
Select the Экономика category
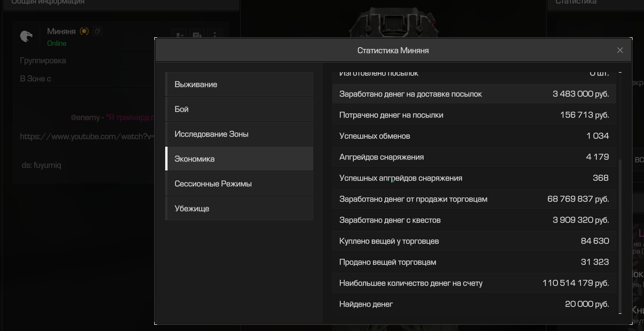tap(239, 159)
